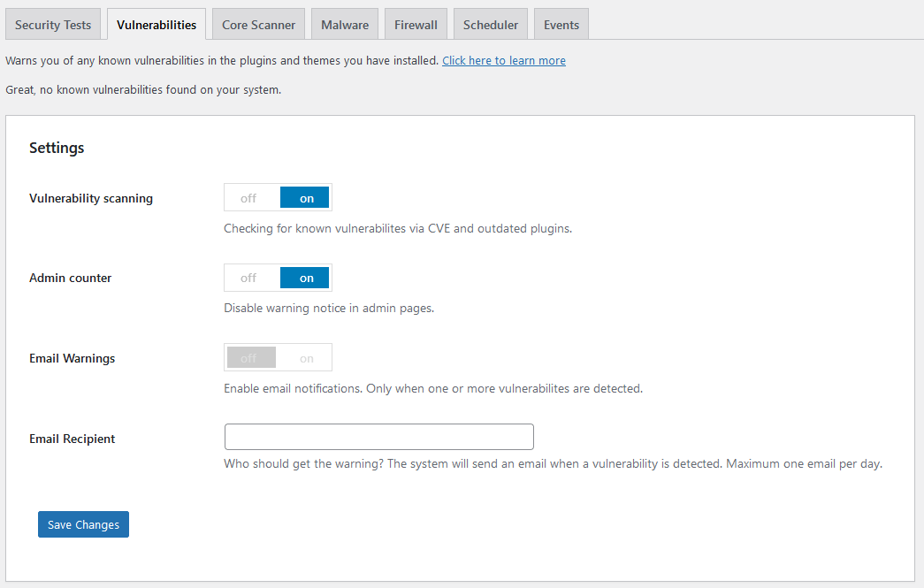Switch Admin counter to off
The width and height of the screenshot is (924, 588).
[x=248, y=278]
